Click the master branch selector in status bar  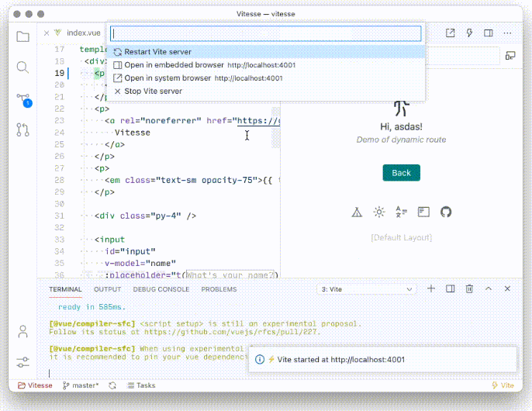(81, 385)
